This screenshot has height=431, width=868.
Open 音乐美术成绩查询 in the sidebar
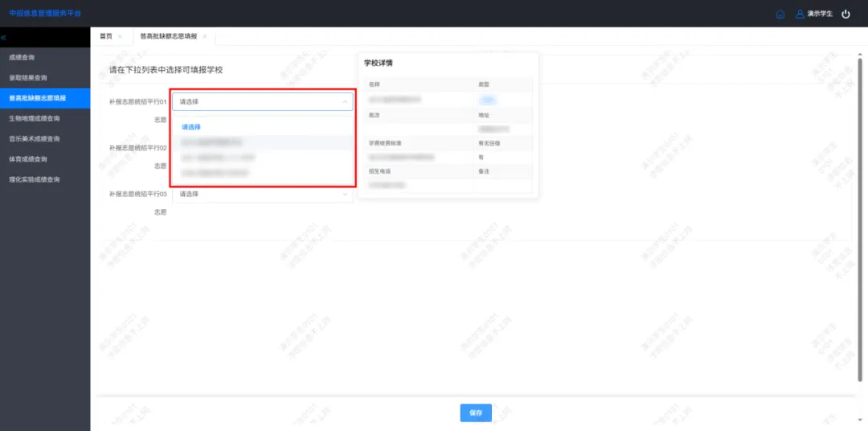[x=45, y=139]
